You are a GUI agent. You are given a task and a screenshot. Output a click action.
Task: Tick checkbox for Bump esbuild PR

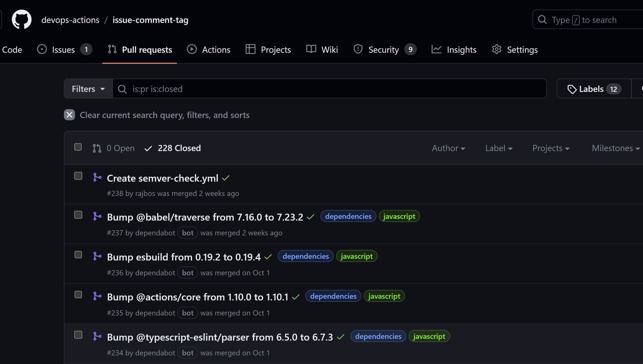click(x=78, y=255)
